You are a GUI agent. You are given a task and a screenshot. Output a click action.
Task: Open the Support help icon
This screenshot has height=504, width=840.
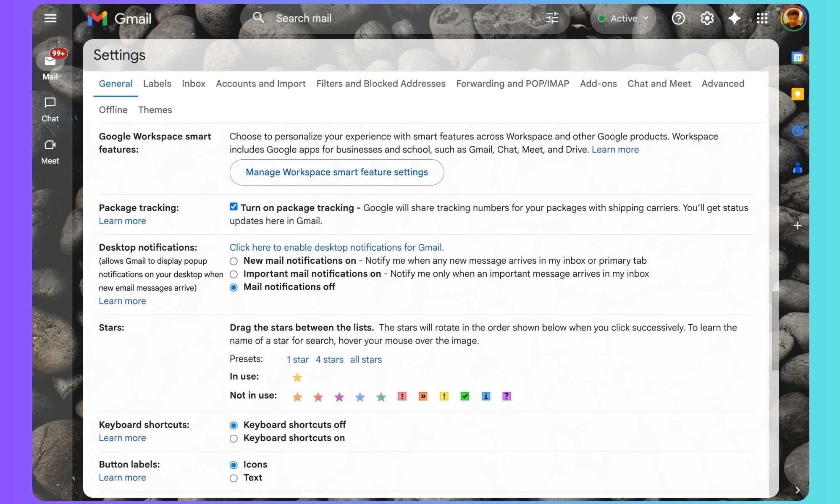(678, 18)
